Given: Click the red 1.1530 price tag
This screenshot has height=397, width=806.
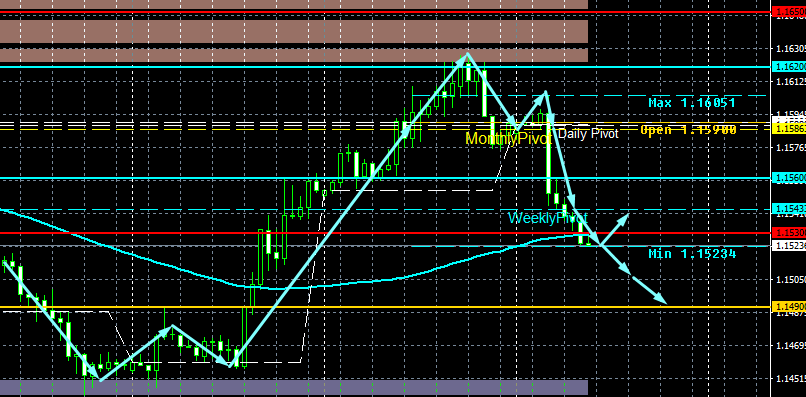Looking at the screenshot, I should pos(789,233).
